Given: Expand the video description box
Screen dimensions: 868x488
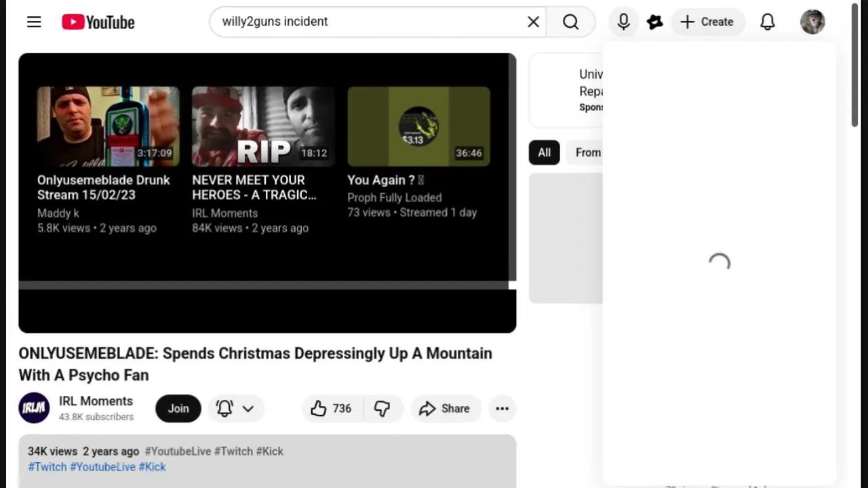Looking at the screenshot, I should [267, 461].
